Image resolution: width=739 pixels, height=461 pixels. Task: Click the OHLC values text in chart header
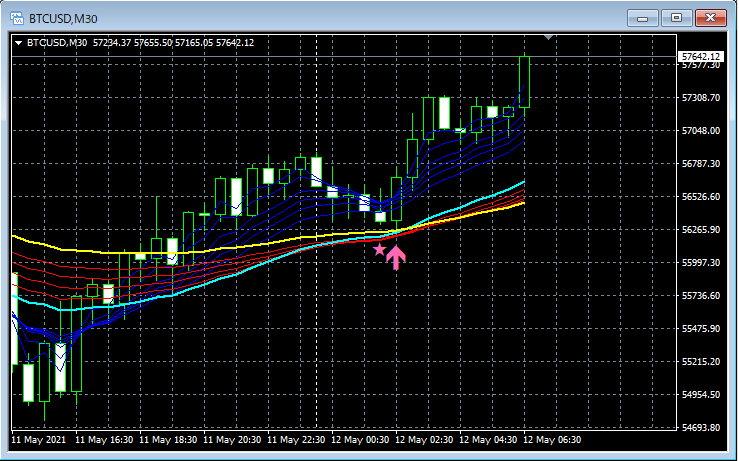[173, 43]
